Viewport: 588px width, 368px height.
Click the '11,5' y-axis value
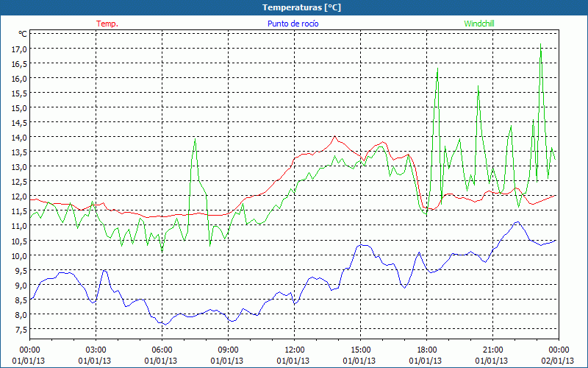pos(20,211)
